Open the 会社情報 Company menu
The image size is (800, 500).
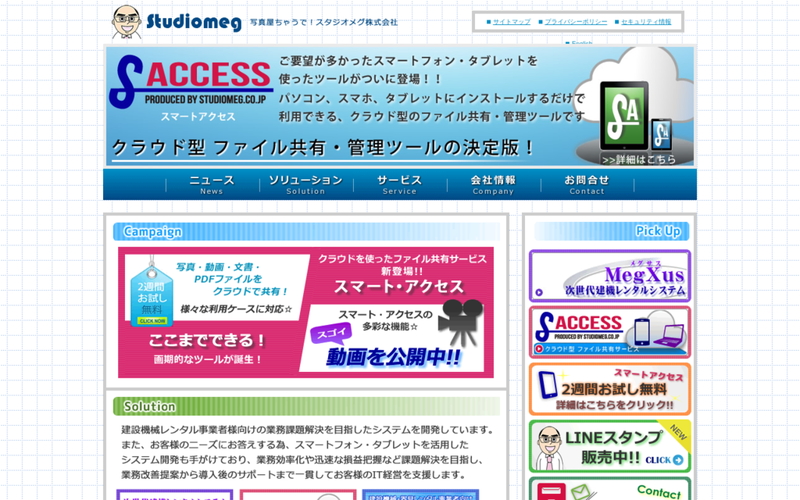click(493, 185)
